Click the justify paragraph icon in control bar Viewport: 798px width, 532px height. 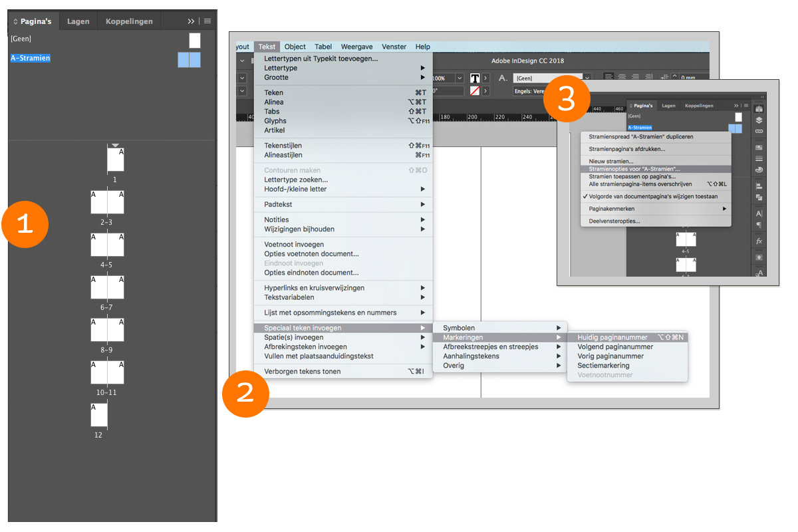(648, 77)
